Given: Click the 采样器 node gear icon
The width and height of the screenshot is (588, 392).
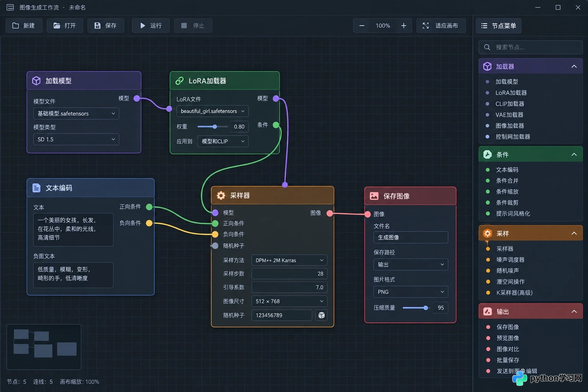Looking at the screenshot, I should tap(221, 196).
